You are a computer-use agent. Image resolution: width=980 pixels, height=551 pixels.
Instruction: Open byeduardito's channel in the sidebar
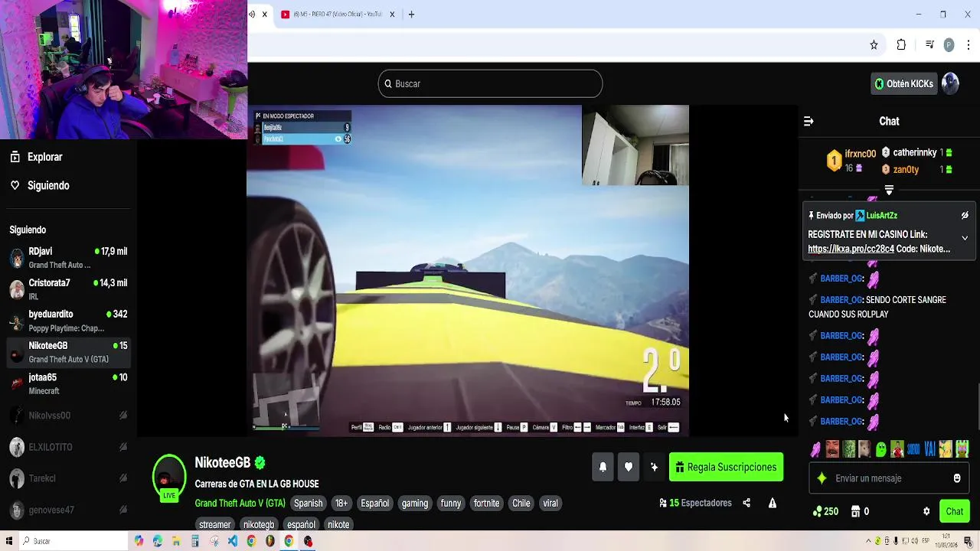point(68,321)
